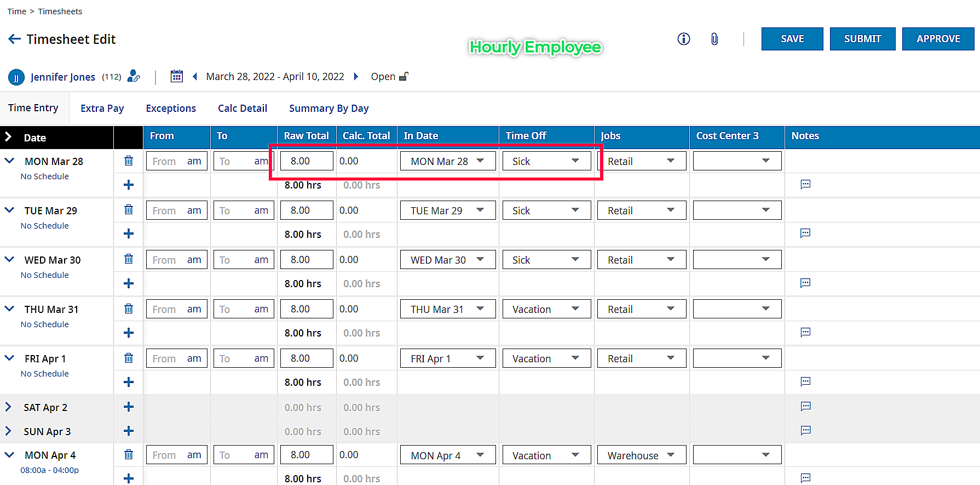The image size is (980, 485).
Task: Open the note icon for WED Mar 30
Action: click(805, 283)
